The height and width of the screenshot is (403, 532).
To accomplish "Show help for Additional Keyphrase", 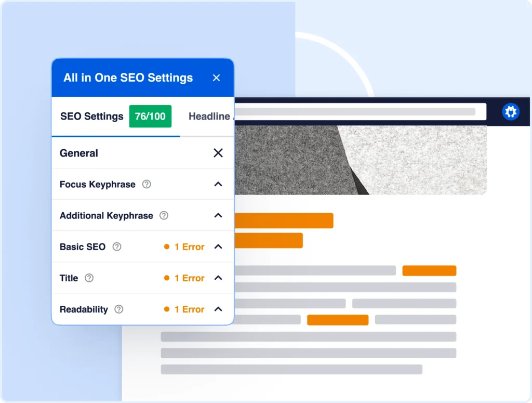I will pyautogui.click(x=164, y=216).
